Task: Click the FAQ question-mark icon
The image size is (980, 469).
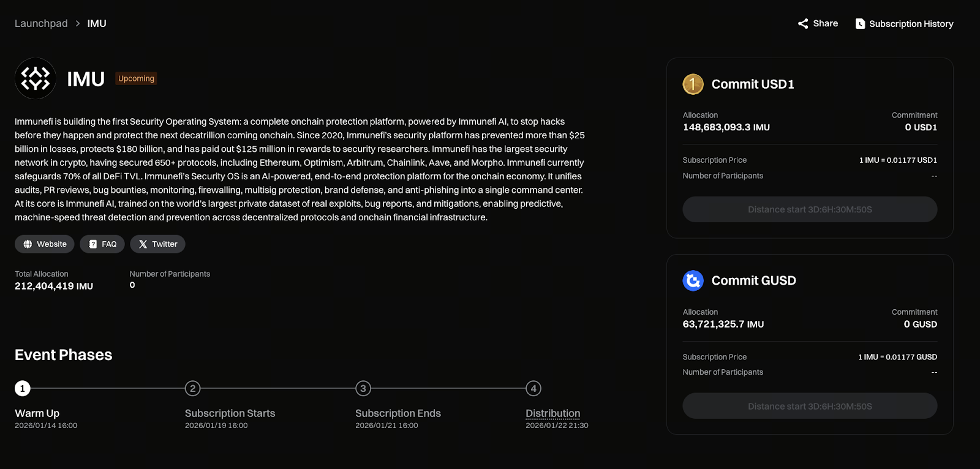Action: [x=92, y=244]
